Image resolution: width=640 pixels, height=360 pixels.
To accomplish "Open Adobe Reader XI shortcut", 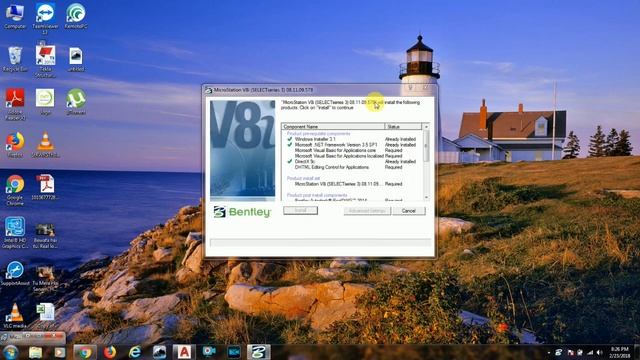I will pyautogui.click(x=15, y=104).
